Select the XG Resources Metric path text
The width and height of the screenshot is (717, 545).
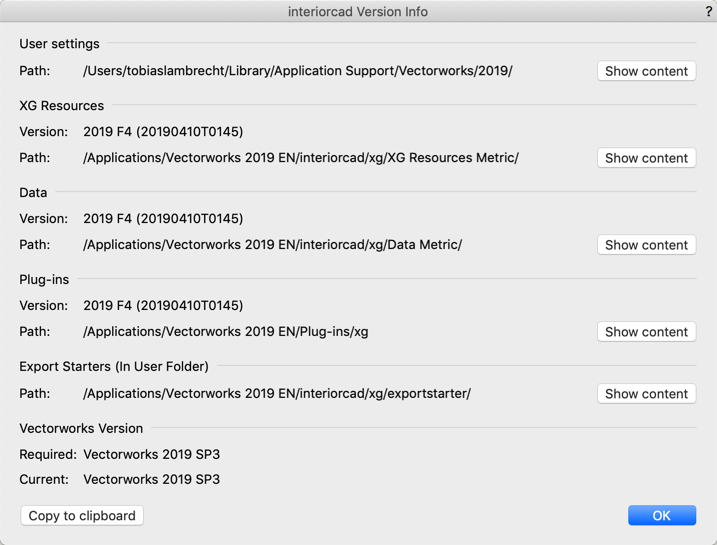pos(301,158)
